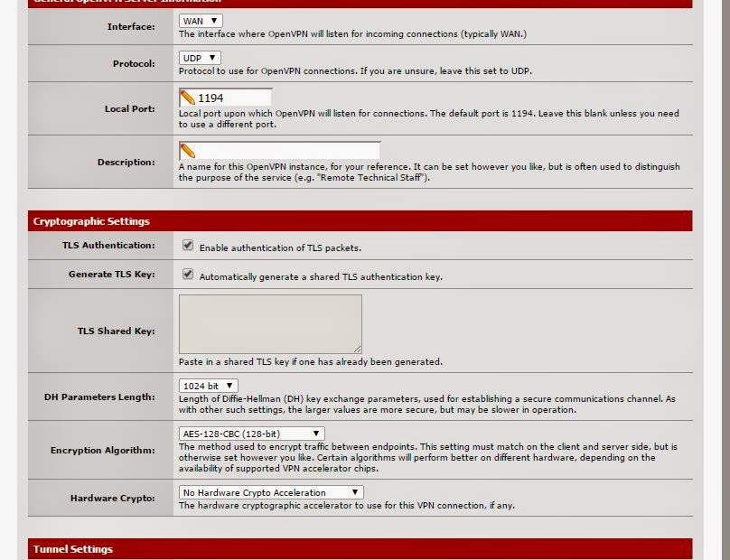Click the Tunnel Settings section header
This screenshot has width=730, height=560.
tap(360, 549)
